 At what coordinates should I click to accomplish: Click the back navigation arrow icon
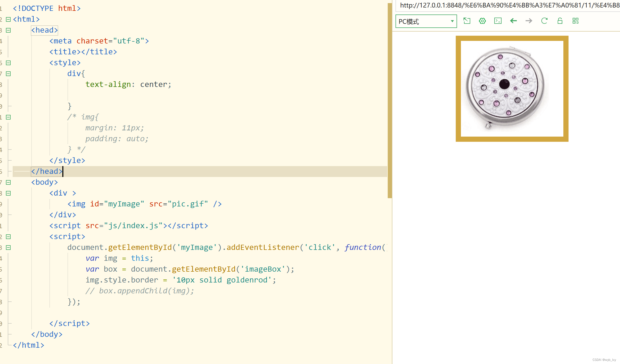[513, 21]
